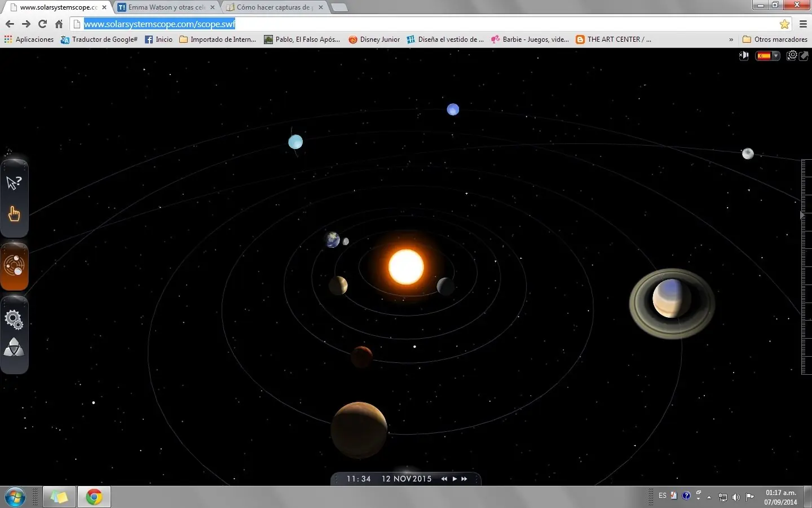Select the help pointer tool with question mark
Viewport: 812px width, 508px height.
[x=14, y=182]
